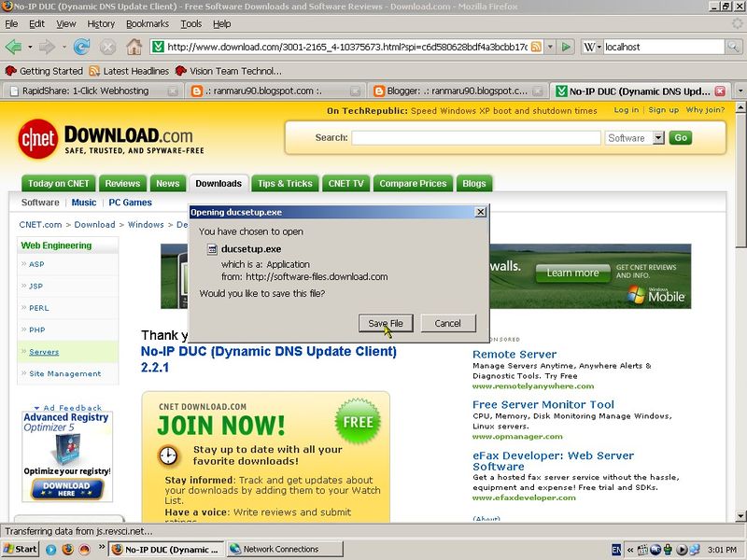This screenshot has width=747, height=560.
Task: Click the CNET Search text field
Action: [476, 137]
